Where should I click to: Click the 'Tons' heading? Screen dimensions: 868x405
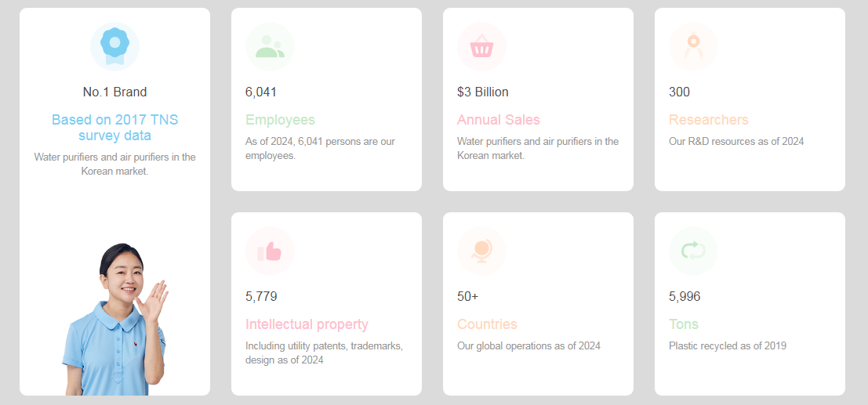coord(683,324)
